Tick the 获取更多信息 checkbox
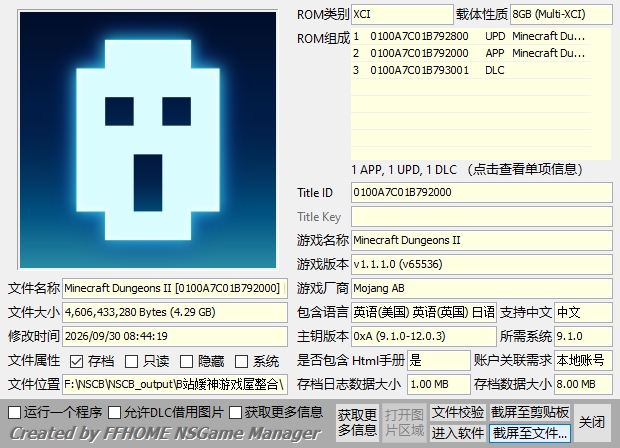Screen dimensions: 620x448 (235, 412)
